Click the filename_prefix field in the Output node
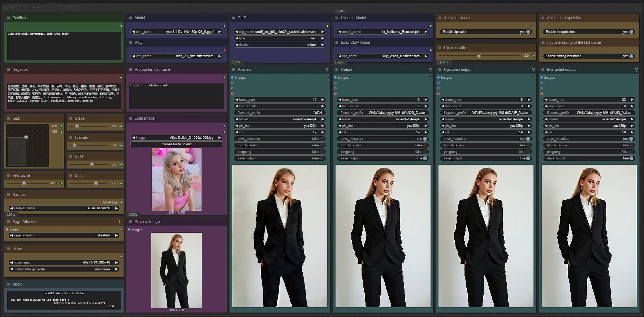644x317 pixels. click(383, 113)
